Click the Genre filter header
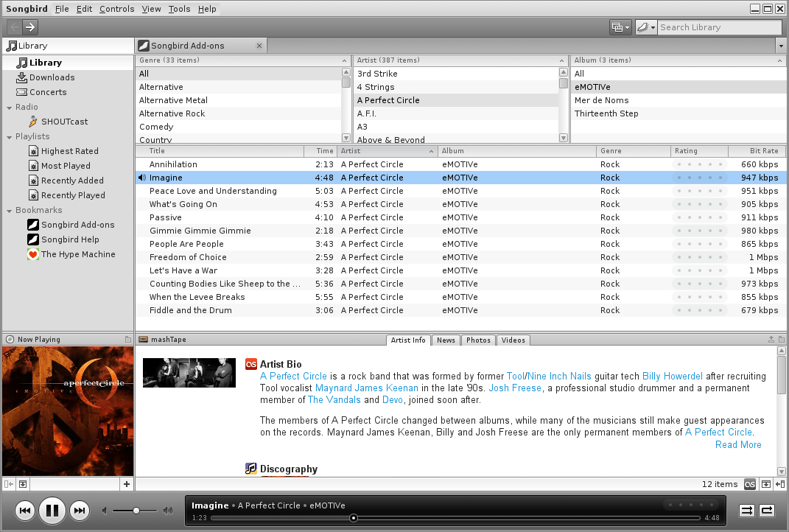This screenshot has height=532, width=789. [x=243, y=60]
